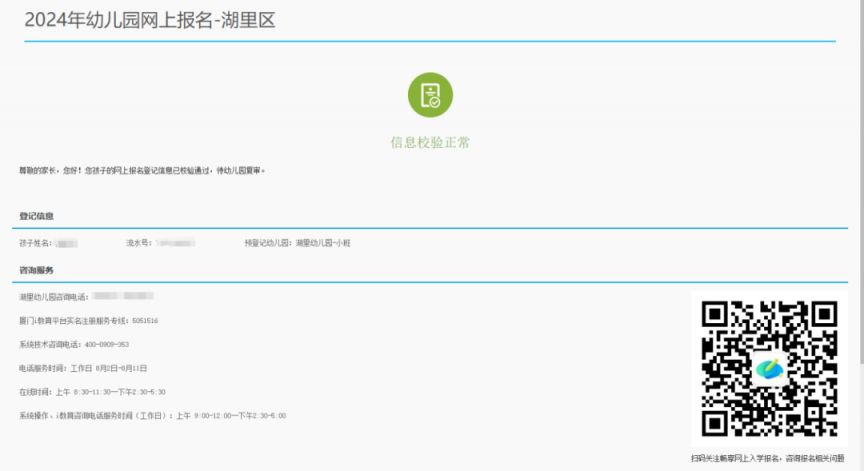Click the "湖里幼儿园咨询电话" label
Viewport: 864px width, 471px height.
(53, 297)
